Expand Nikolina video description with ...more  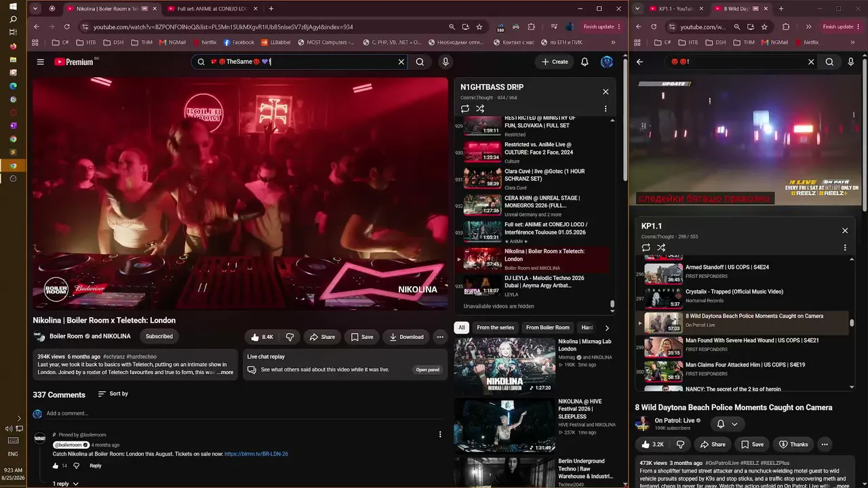point(225,372)
